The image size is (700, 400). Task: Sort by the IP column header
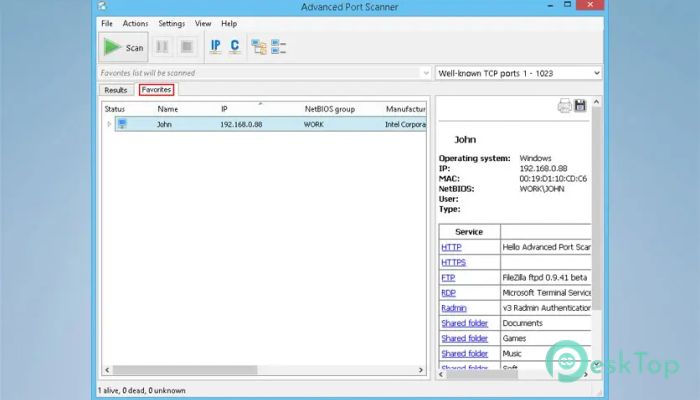click(x=224, y=109)
